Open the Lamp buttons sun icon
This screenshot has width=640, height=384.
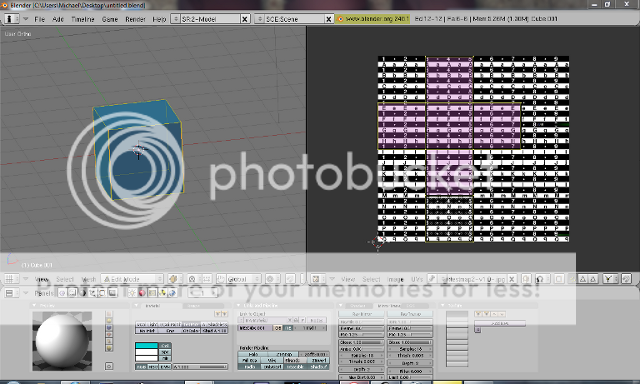[x=132, y=293]
